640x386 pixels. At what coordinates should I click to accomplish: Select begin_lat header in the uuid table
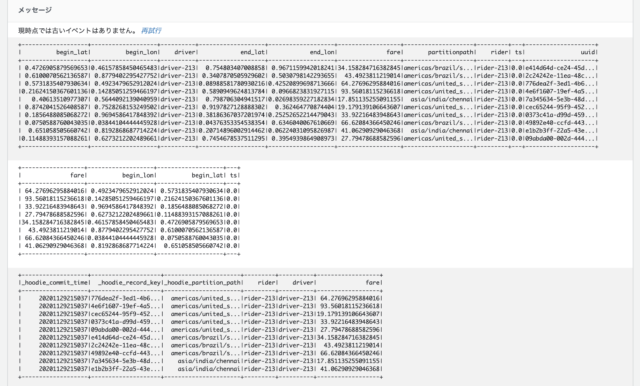tap(72, 52)
